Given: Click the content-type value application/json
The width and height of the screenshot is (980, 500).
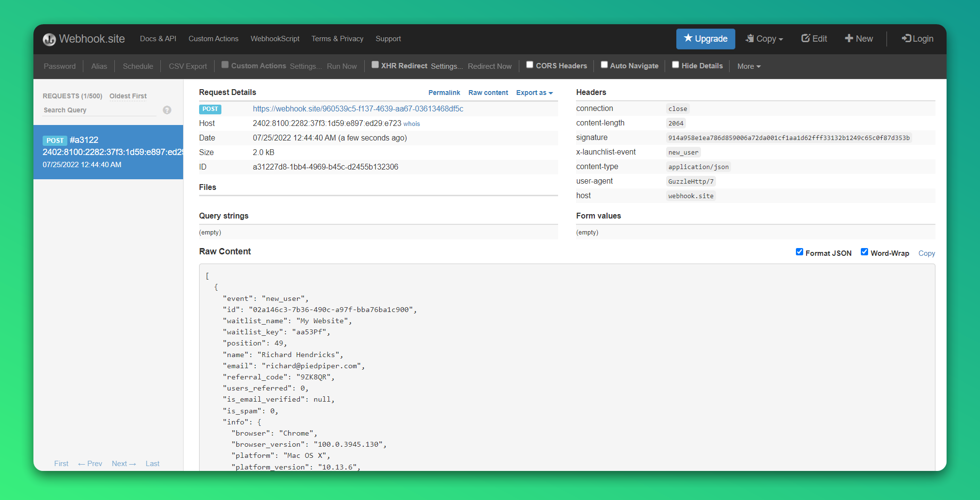Looking at the screenshot, I should (x=698, y=167).
